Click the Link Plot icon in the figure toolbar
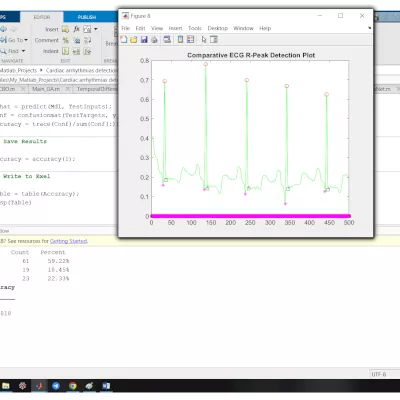Image resolution: width=400 pixels, height=400 pixels. [x=167, y=40]
